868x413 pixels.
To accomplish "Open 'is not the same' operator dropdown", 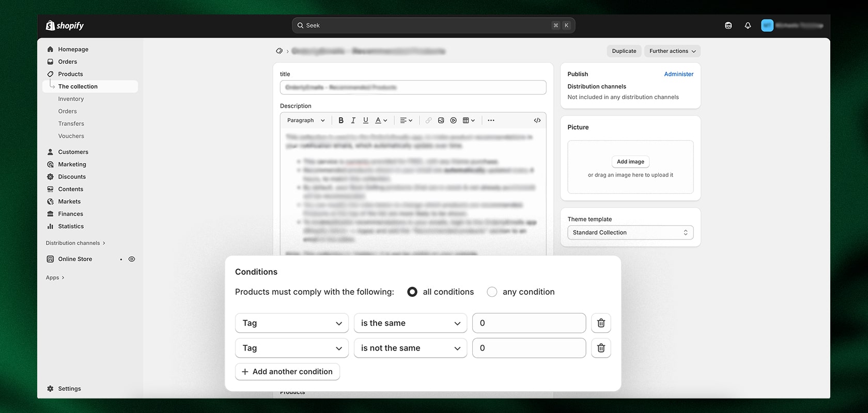I will (410, 348).
